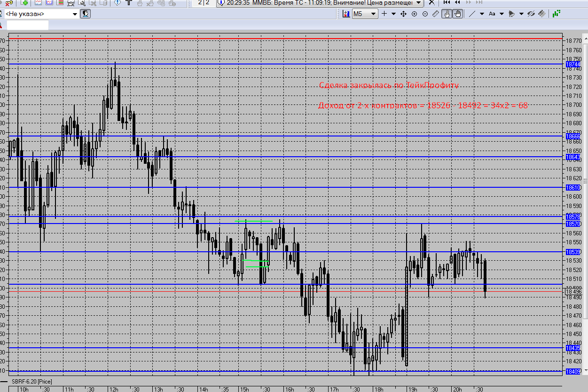The height and width of the screenshot is (392, 588).
Task: Open the chart settings icon beside M5
Action: [346, 14]
